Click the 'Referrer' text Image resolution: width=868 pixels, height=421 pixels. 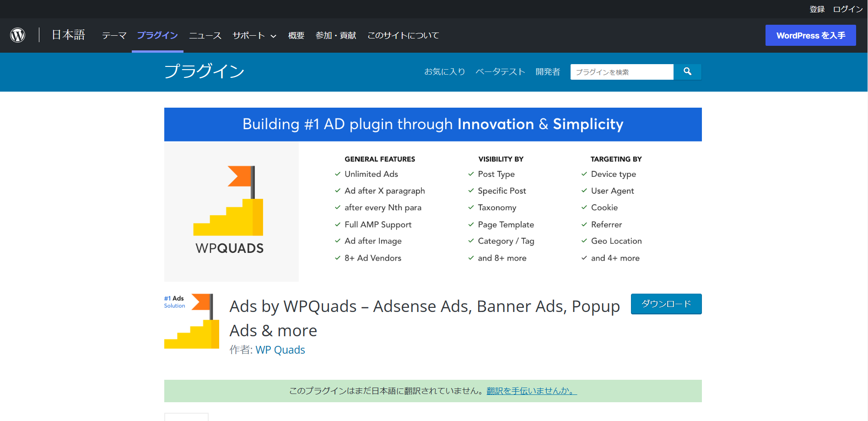click(x=606, y=224)
